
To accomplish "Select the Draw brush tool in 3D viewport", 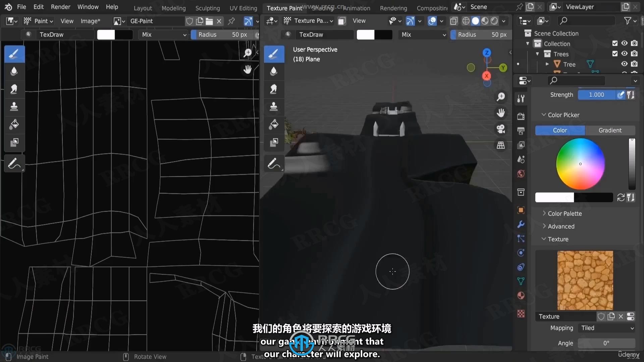I will coord(274,54).
